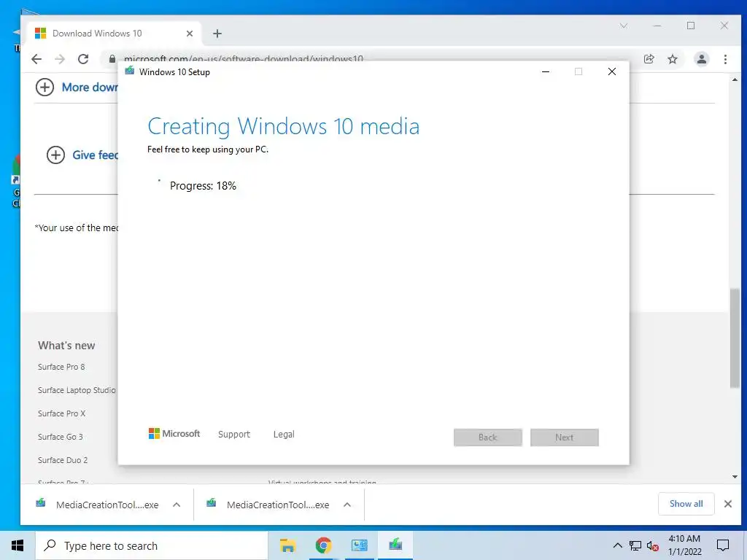Minimize the Windows 10 Setup window
This screenshot has height=560, width=747.
pos(546,71)
